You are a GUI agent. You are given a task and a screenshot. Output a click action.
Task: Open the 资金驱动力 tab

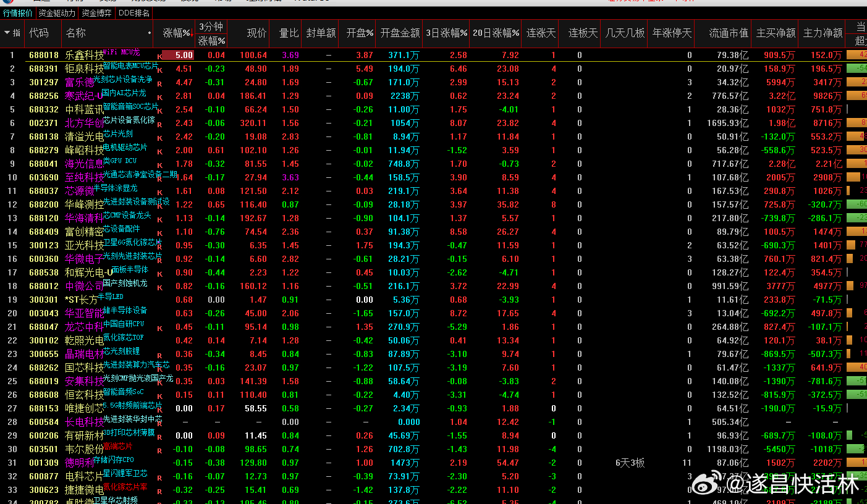[57, 13]
